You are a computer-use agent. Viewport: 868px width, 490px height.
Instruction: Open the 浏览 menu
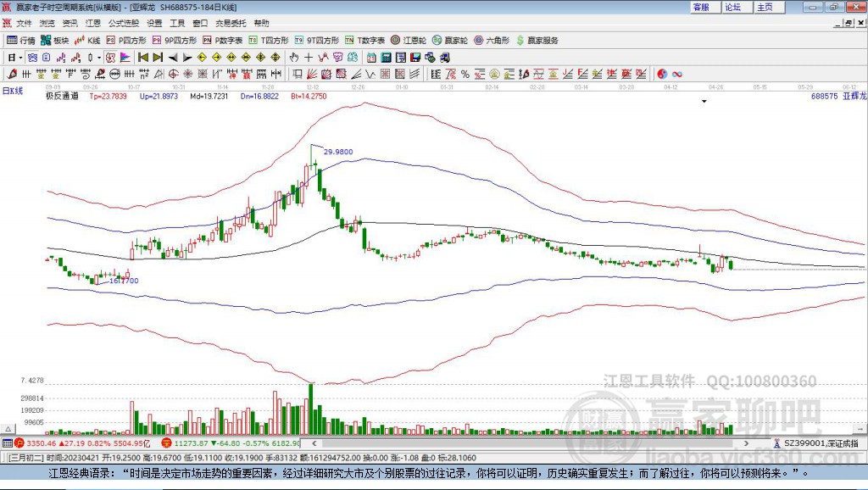[47, 23]
